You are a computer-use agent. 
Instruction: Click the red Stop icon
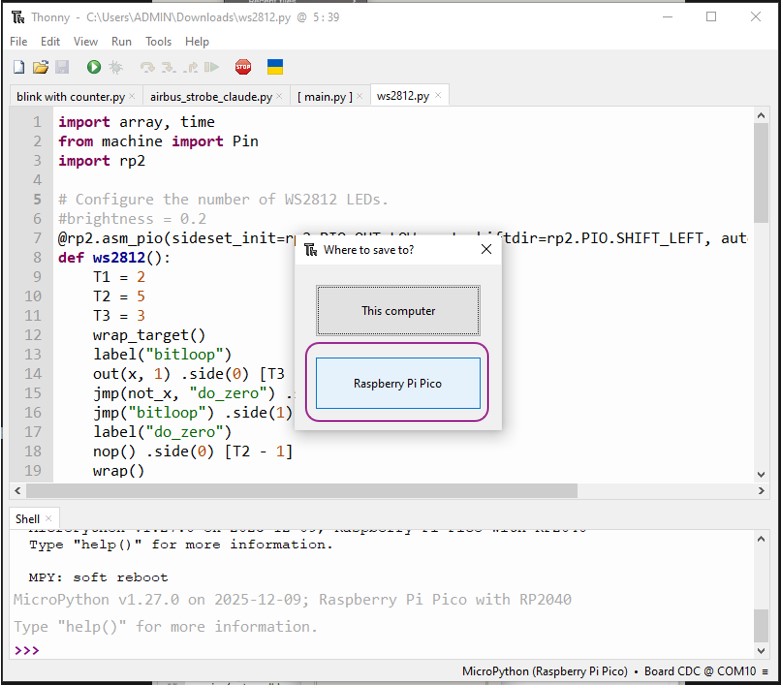pyautogui.click(x=243, y=67)
